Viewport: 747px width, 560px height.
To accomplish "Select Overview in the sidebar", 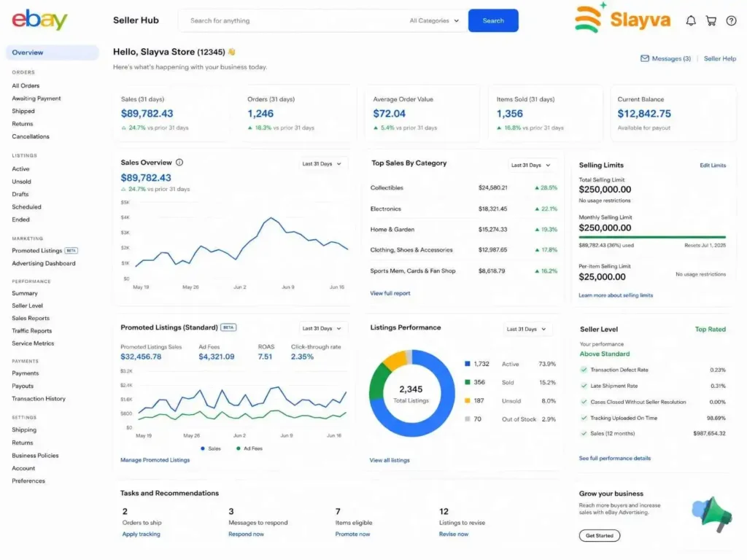I will (53, 52).
